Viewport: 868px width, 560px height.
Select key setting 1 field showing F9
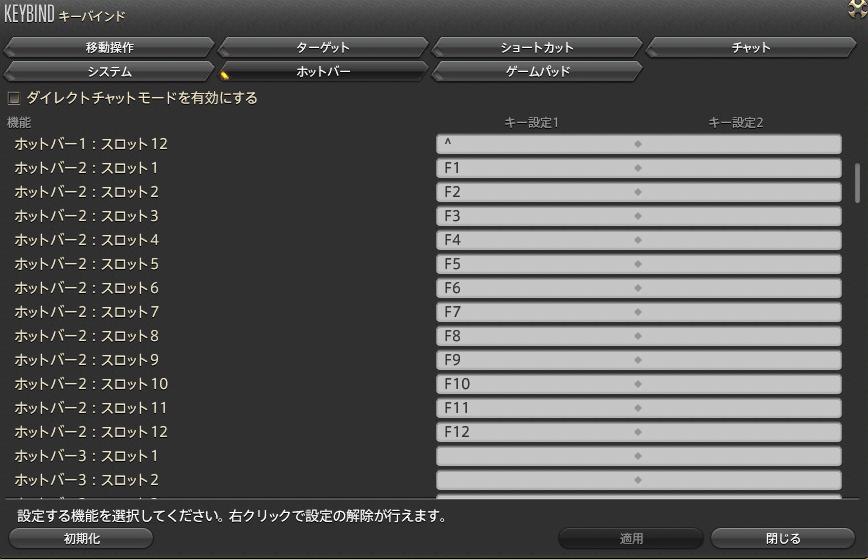[x=537, y=360]
